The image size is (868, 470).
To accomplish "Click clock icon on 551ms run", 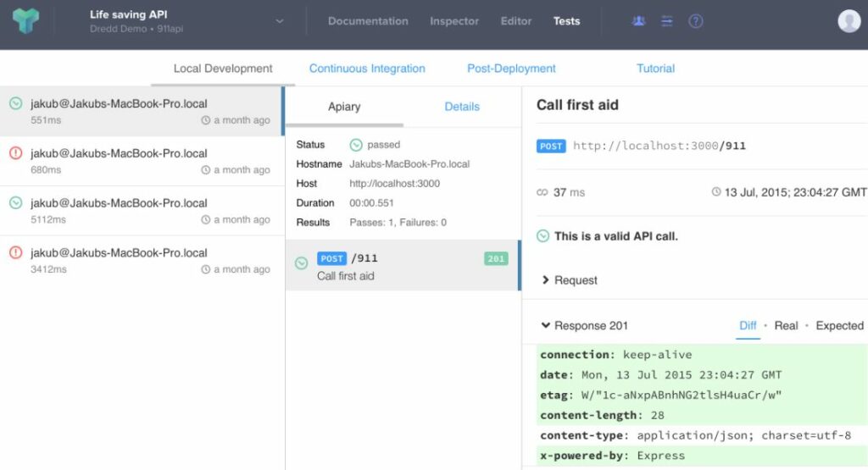I will 205,120.
